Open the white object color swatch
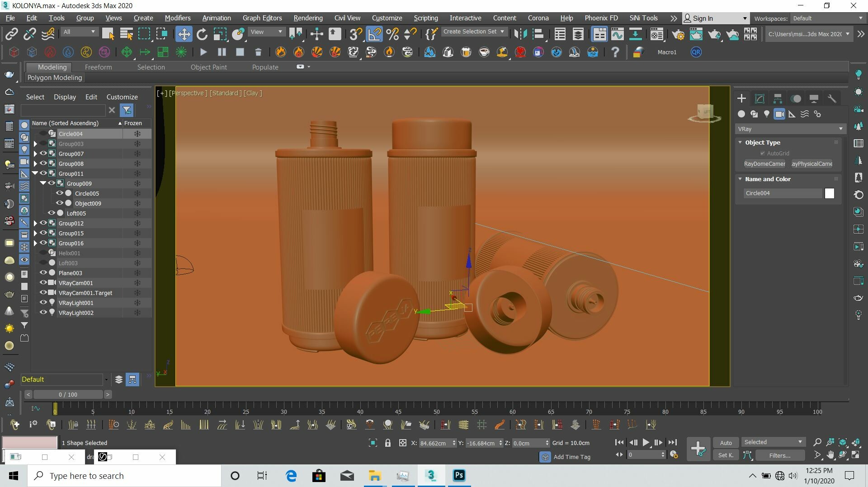This screenshot has height=487, width=868. [829, 193]
